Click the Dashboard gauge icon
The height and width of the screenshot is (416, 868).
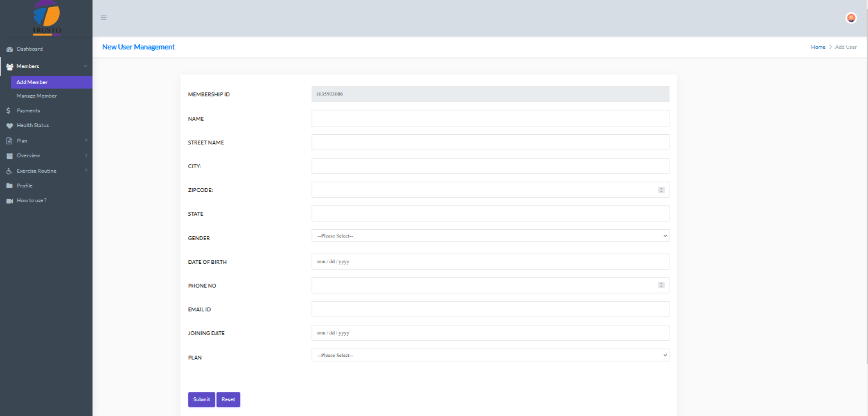pos(10,49)
